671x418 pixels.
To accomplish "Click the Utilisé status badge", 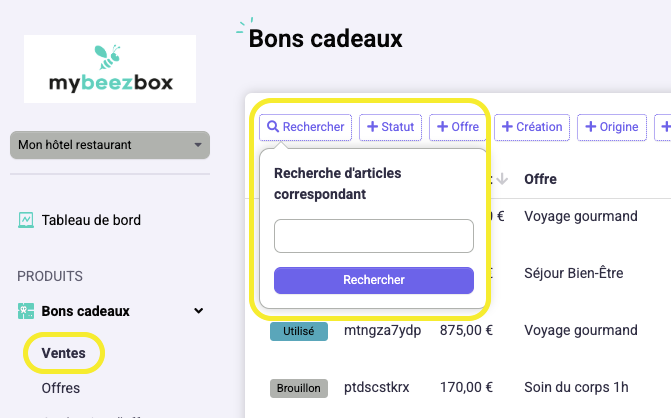I will tap(298, 331).
